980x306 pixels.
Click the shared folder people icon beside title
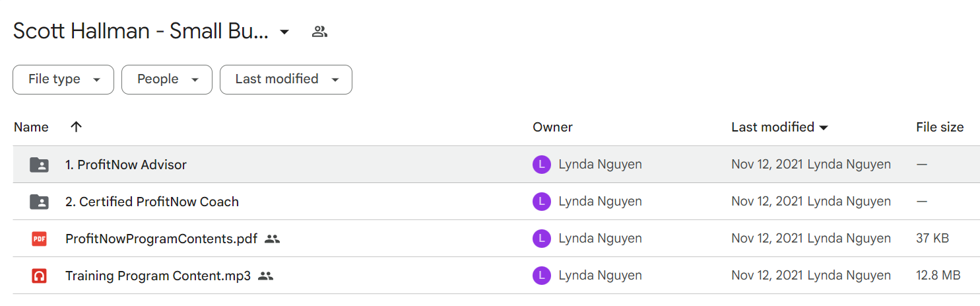pyautogui.click(x=320, y=31)
